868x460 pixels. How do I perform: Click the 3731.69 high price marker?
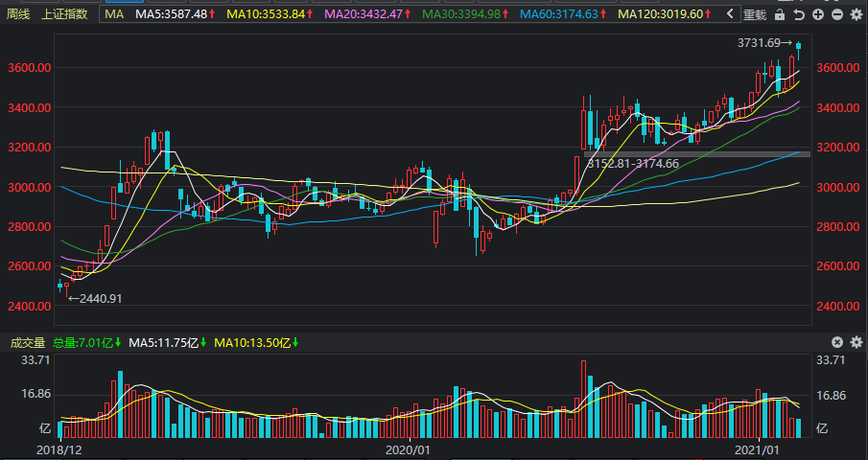coord(764,43)
